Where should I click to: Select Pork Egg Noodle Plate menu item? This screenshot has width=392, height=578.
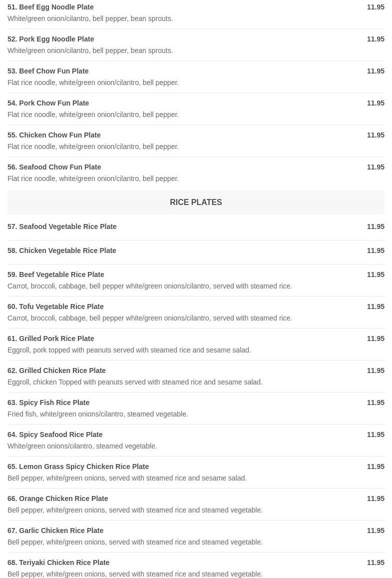coord(50,39)
